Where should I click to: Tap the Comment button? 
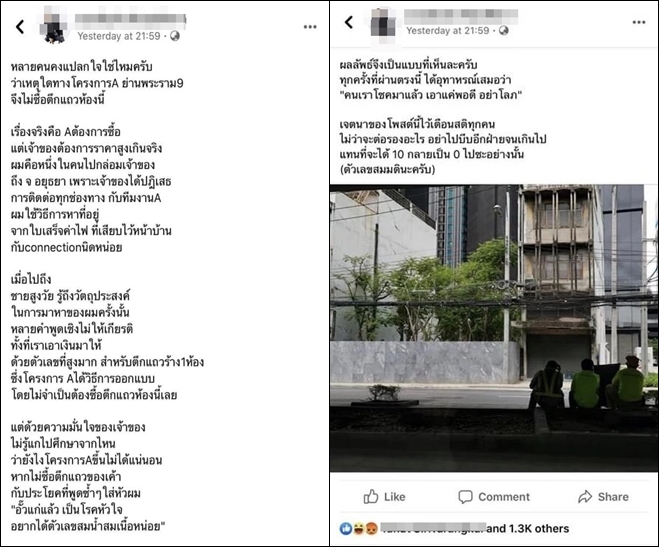point(494,497)
